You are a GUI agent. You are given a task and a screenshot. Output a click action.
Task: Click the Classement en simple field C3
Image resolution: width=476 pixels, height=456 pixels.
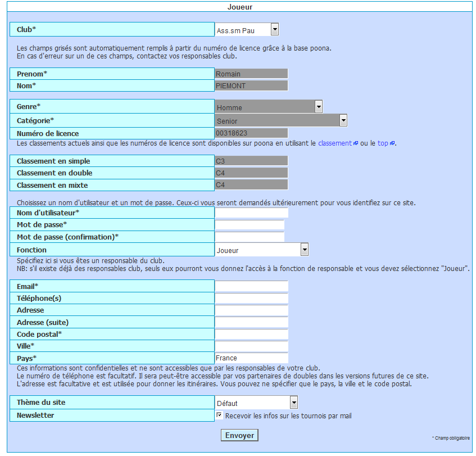[x=251, y=161]
